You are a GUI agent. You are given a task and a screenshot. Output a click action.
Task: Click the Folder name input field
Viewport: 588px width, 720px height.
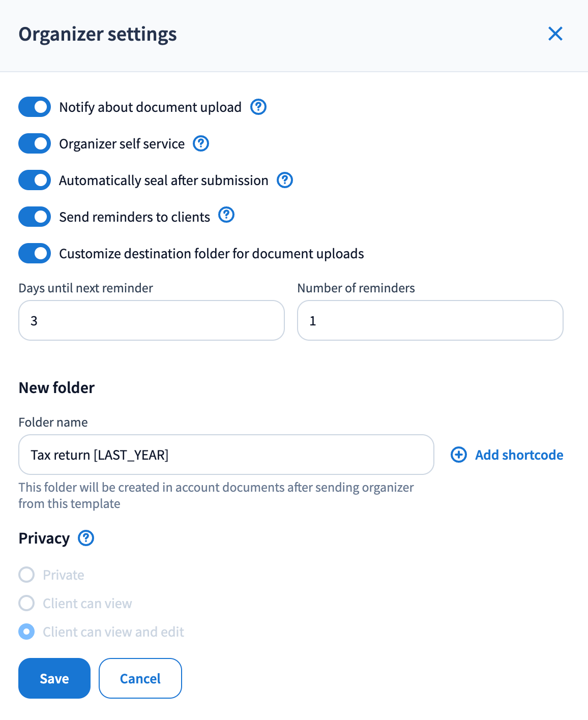click(226, 455)
